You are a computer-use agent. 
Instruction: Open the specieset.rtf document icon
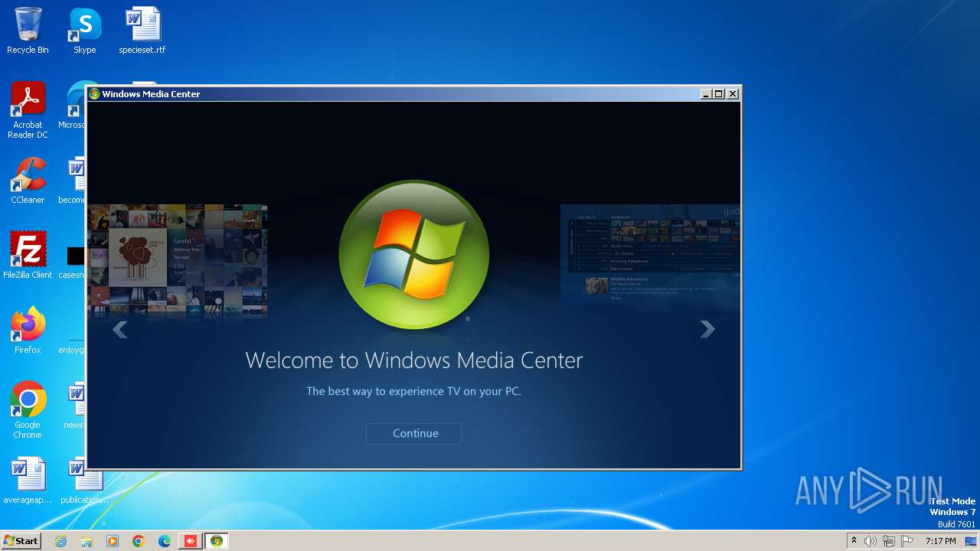pos(142,31)
